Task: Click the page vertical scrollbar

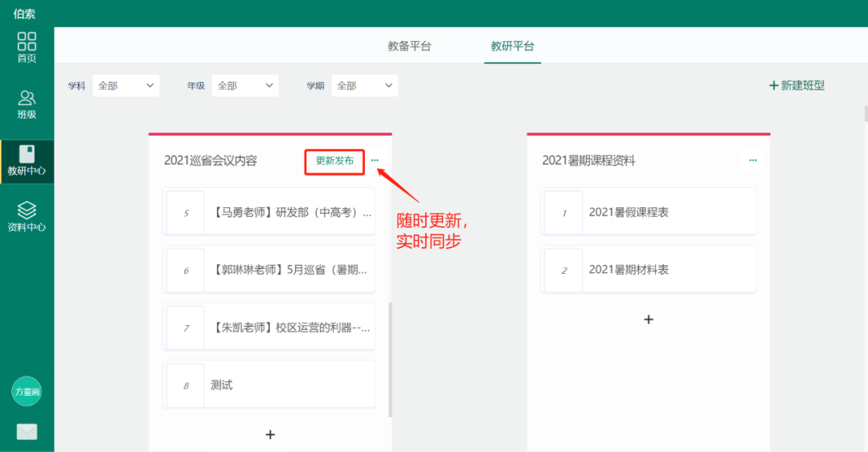Action: [x=866, y=113]
